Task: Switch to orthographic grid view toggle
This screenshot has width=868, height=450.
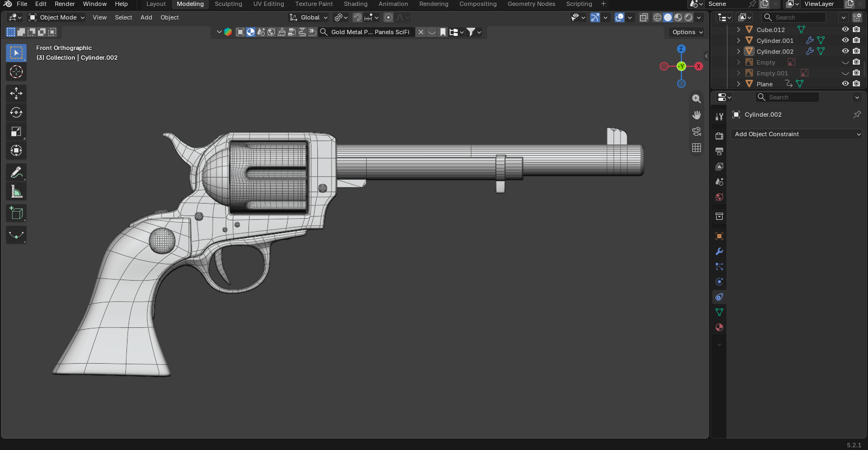Action: [697, 148]
